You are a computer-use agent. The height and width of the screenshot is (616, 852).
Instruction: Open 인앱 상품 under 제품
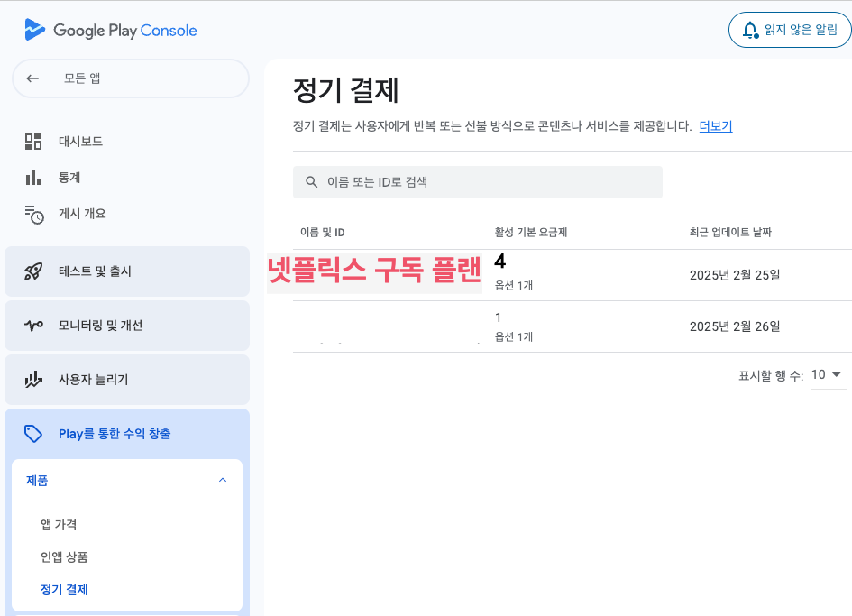pyautogui.click(x=64, y=557)
